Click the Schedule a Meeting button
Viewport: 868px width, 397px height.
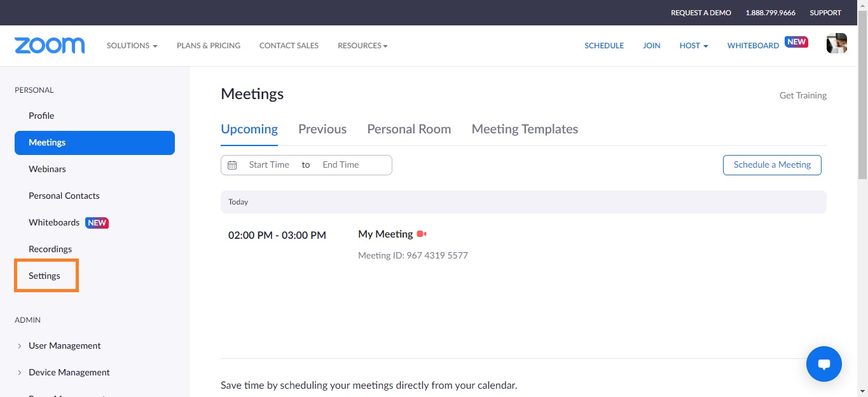771,165
